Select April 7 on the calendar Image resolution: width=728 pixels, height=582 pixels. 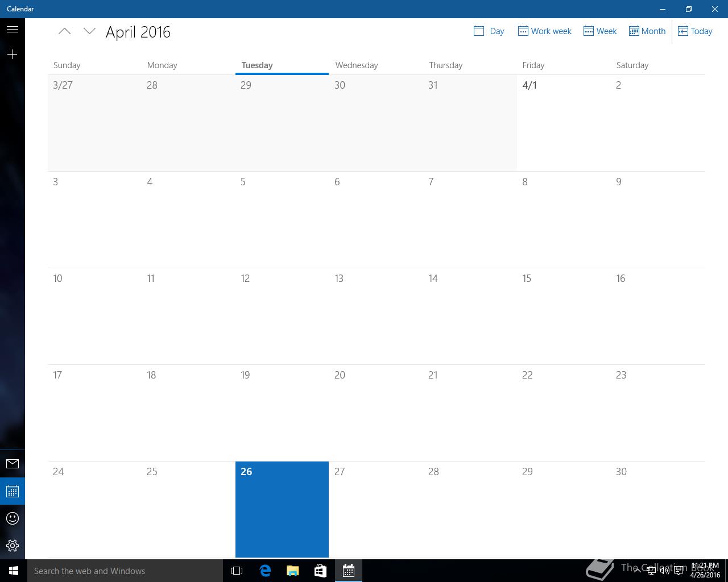click(x=470, y=219)
